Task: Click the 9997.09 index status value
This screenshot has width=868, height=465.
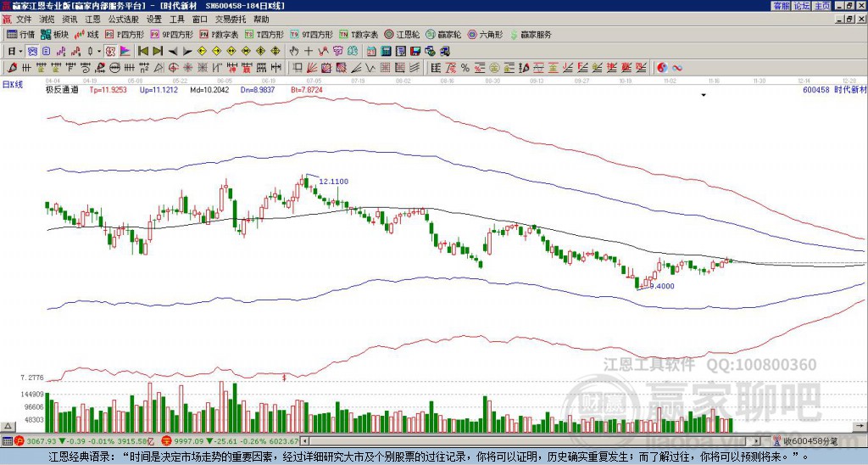Action: 189,441
